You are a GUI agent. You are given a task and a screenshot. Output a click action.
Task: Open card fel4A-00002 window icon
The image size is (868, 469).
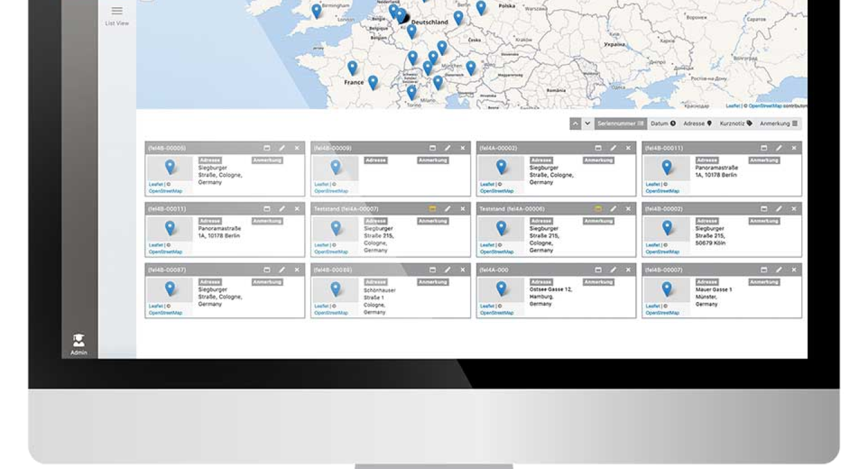tap(598, 148)
